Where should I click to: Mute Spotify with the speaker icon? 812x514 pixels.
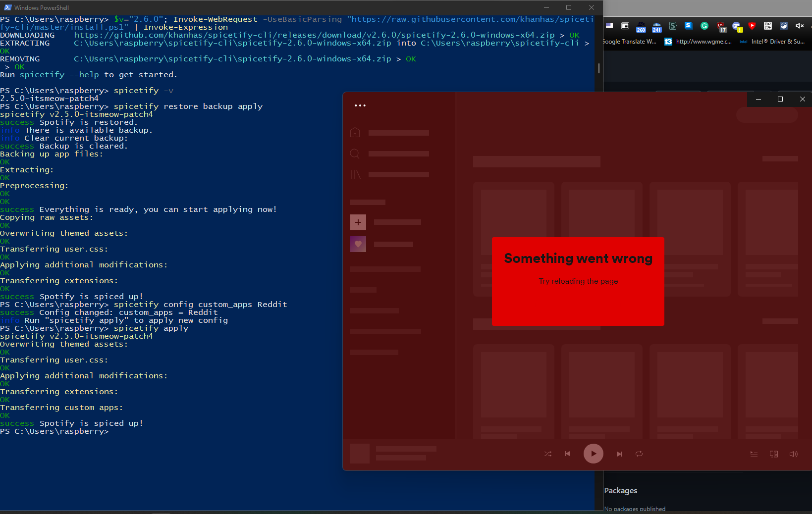click(793, 454)
